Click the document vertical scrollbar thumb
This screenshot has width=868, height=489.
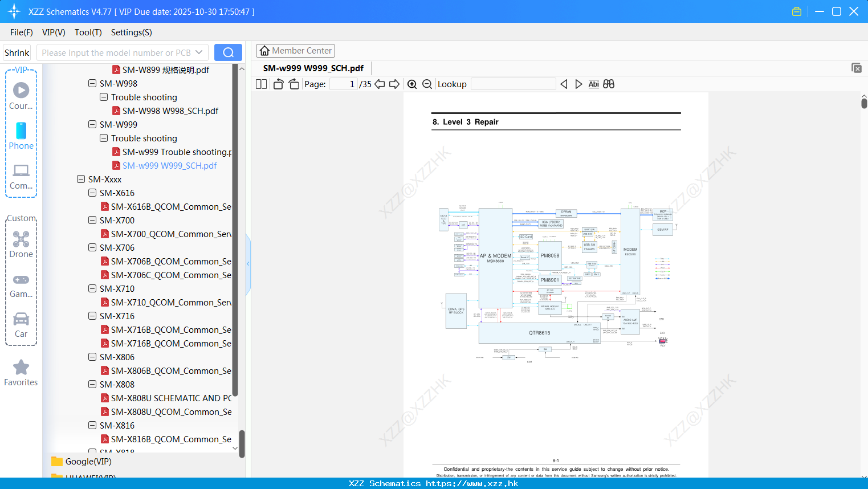(x=864, y=103)
